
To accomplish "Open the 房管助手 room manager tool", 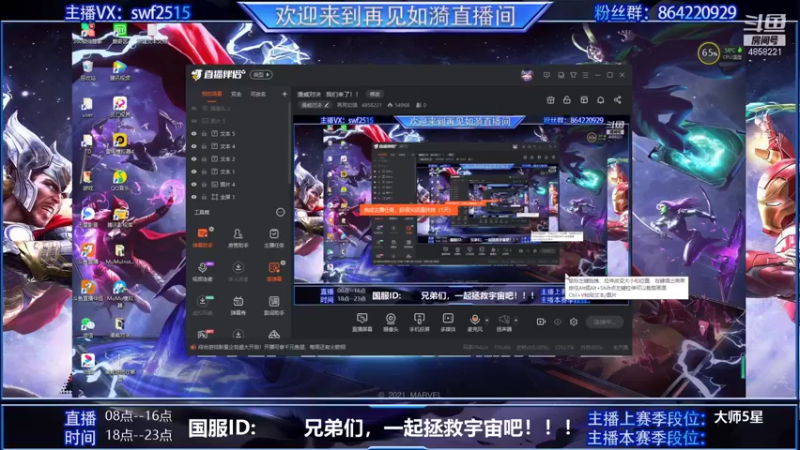I will (238, 237).
